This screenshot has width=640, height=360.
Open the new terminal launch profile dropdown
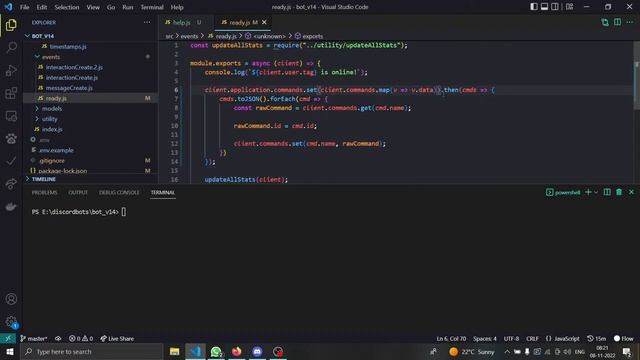click(x=596, y=192)
